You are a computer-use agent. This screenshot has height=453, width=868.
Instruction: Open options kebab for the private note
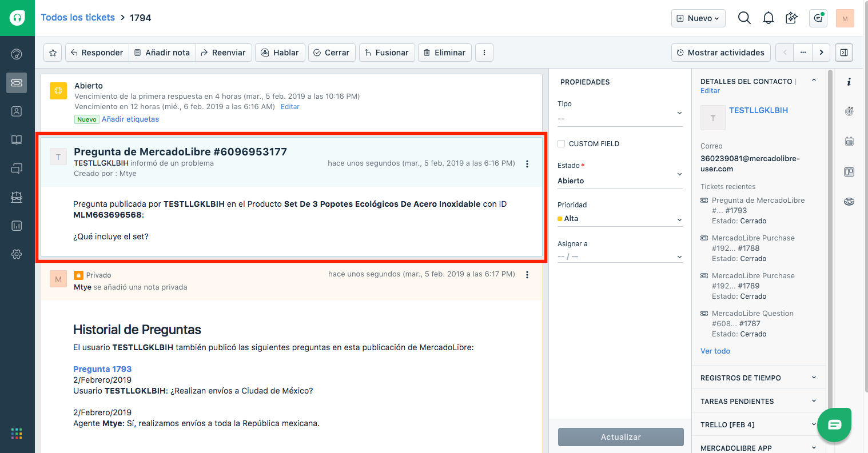pos(527,275)
